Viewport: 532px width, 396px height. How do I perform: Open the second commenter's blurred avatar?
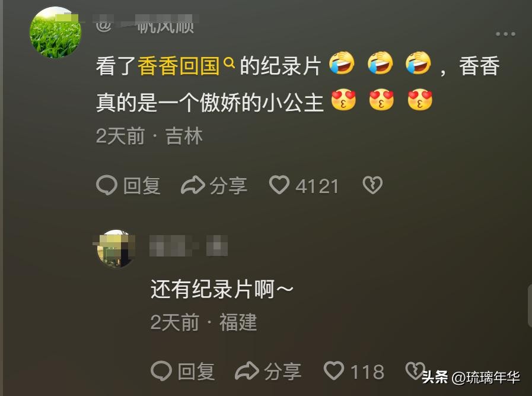tap(114, 249)
